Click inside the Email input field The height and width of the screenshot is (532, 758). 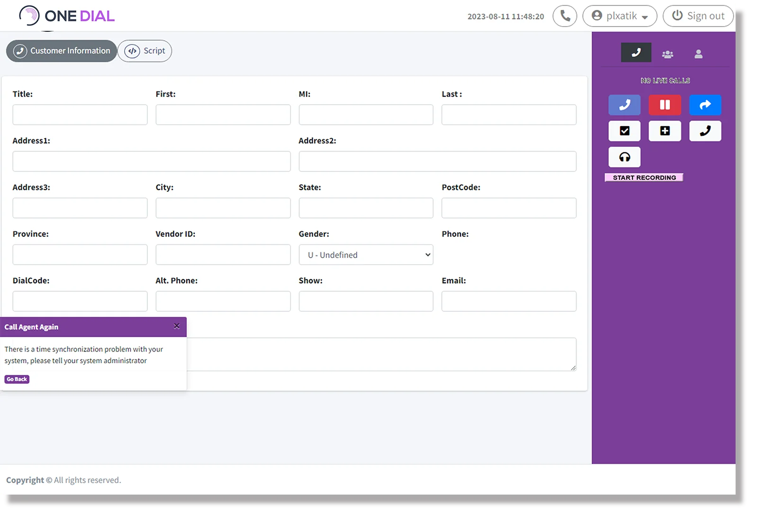509,301
